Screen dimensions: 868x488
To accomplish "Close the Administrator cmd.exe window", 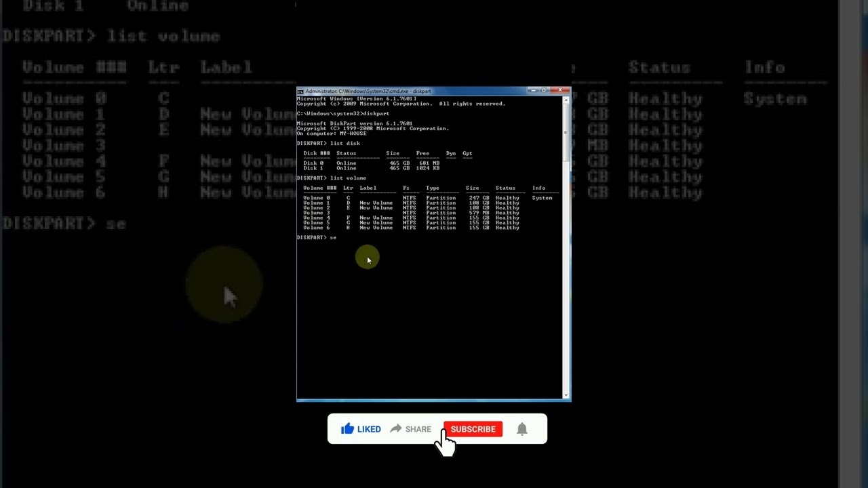I will coord(559,90).
